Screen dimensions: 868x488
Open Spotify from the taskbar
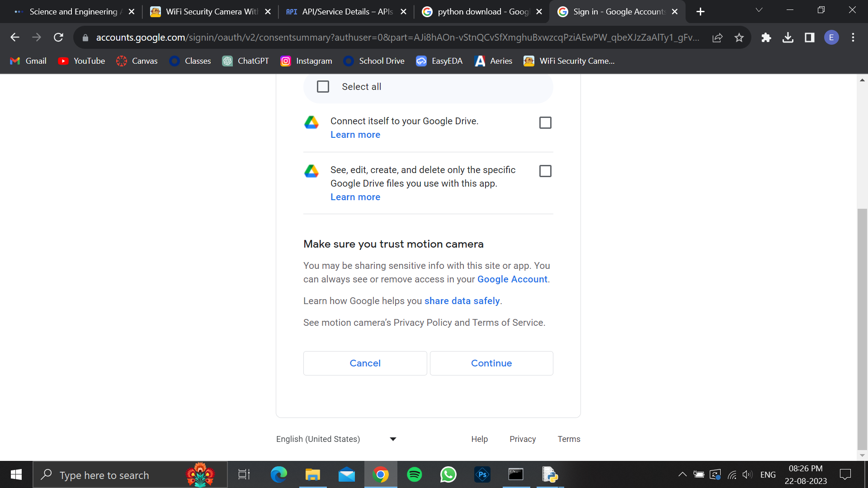(414, 475)
